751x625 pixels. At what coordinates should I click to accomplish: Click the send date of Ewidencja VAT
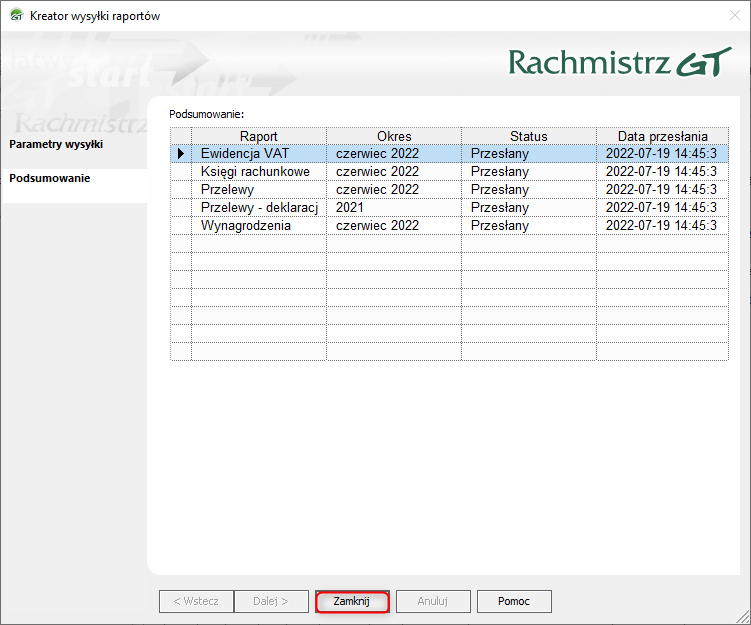pyautogui.click(x=662, y=154)
